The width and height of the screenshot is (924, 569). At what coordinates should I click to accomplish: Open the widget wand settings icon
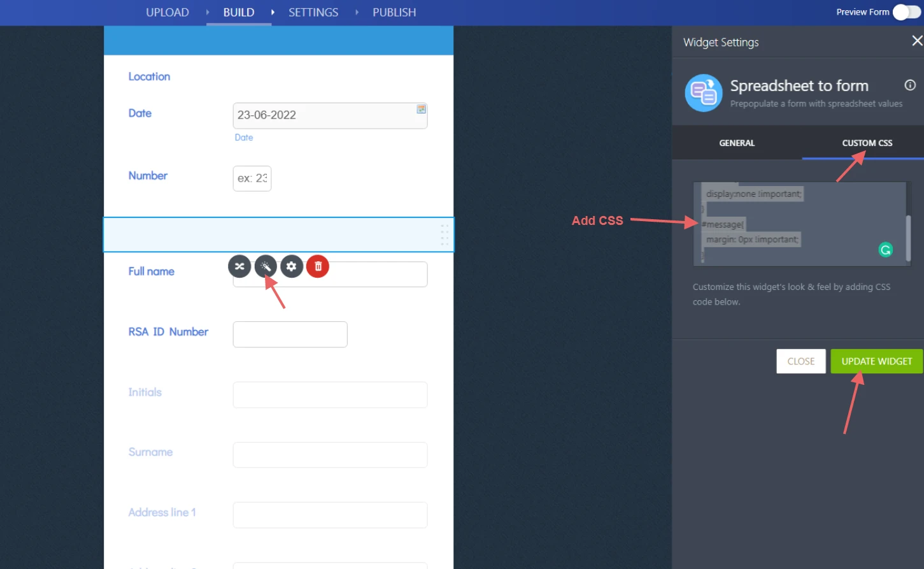click(x=266, y=266)
